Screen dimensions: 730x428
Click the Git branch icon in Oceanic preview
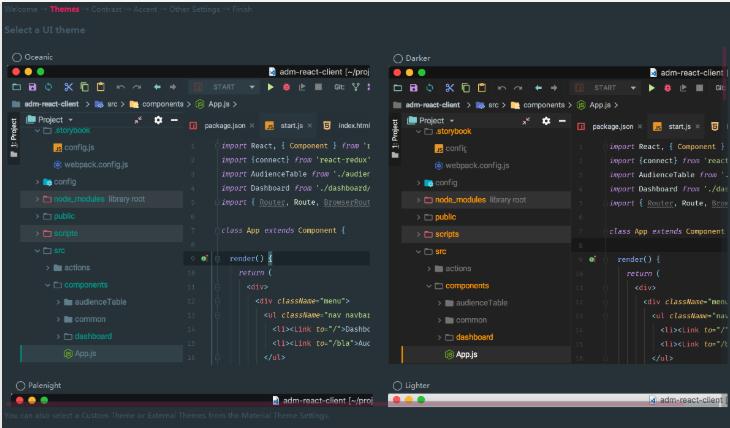click(356, 87)
